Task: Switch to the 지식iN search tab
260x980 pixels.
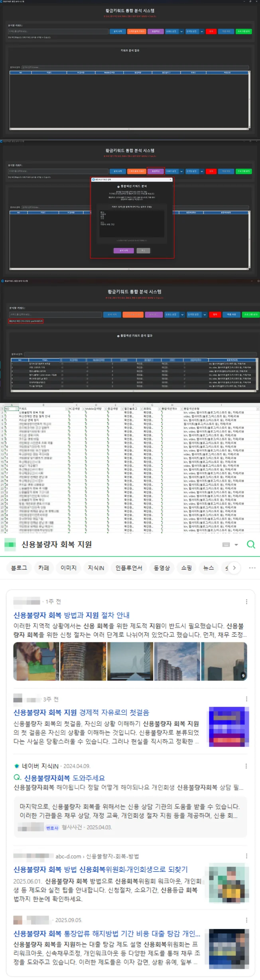Action: [96, 568]
